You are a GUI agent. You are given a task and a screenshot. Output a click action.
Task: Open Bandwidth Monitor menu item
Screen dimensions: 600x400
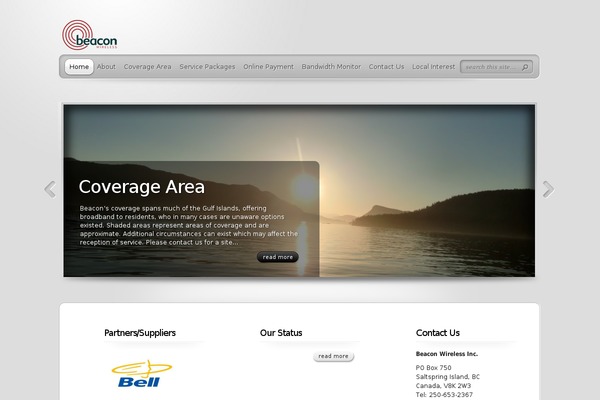click(x=331, y=67)
